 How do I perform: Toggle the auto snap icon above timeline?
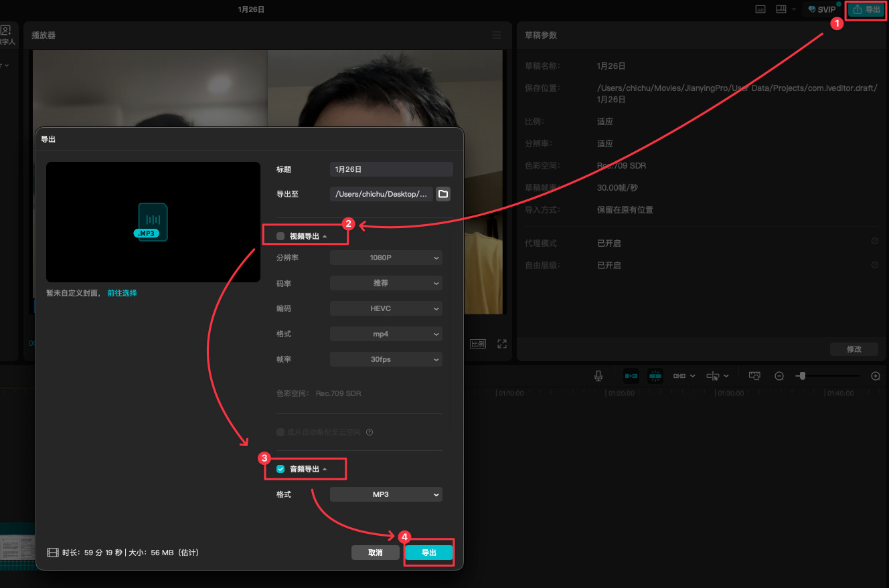[655, 376]
